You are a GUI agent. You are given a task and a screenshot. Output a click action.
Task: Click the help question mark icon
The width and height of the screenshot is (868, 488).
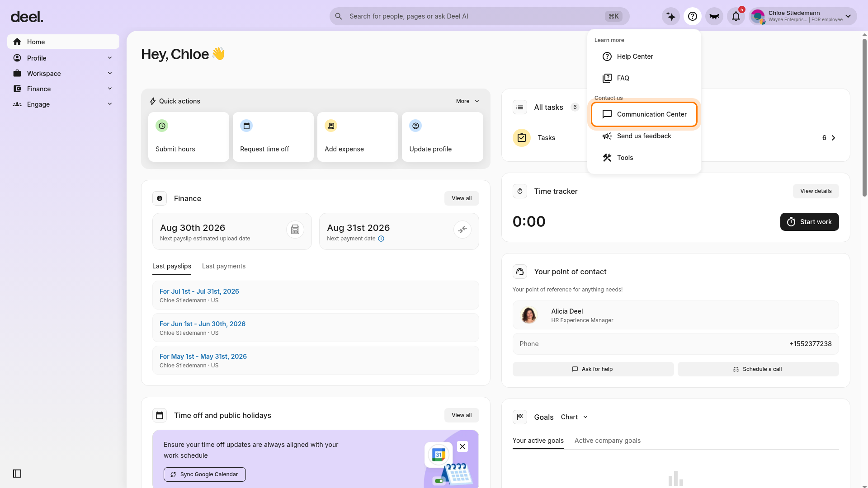[693, 17]
